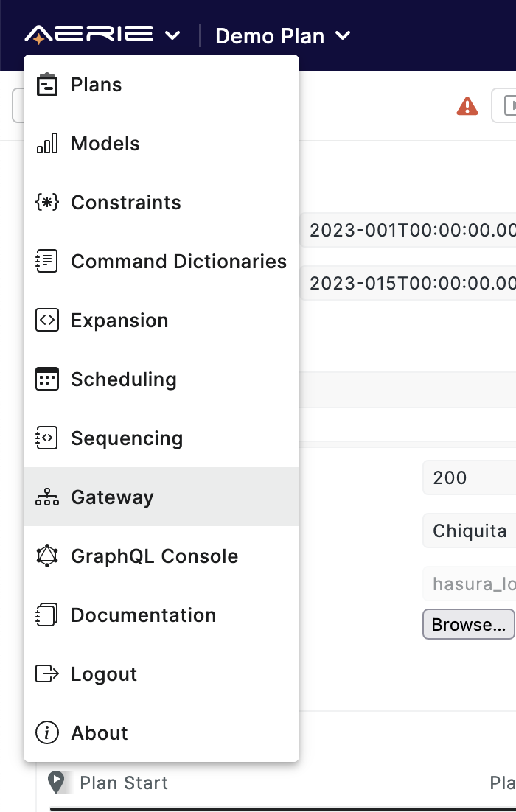Screen dimensions: 516x812
Task: Click the red warning triangle indicator
Action: click(467, 105)
